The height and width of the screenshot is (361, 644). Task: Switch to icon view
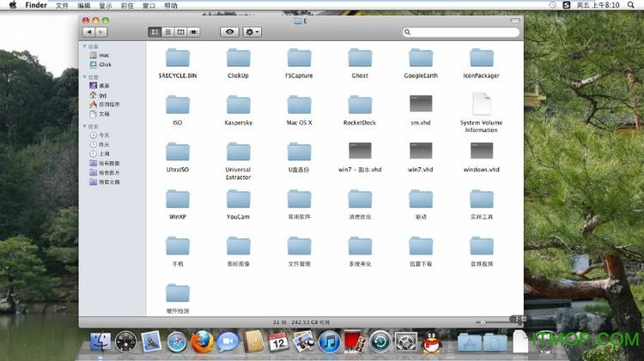[155, 32]
